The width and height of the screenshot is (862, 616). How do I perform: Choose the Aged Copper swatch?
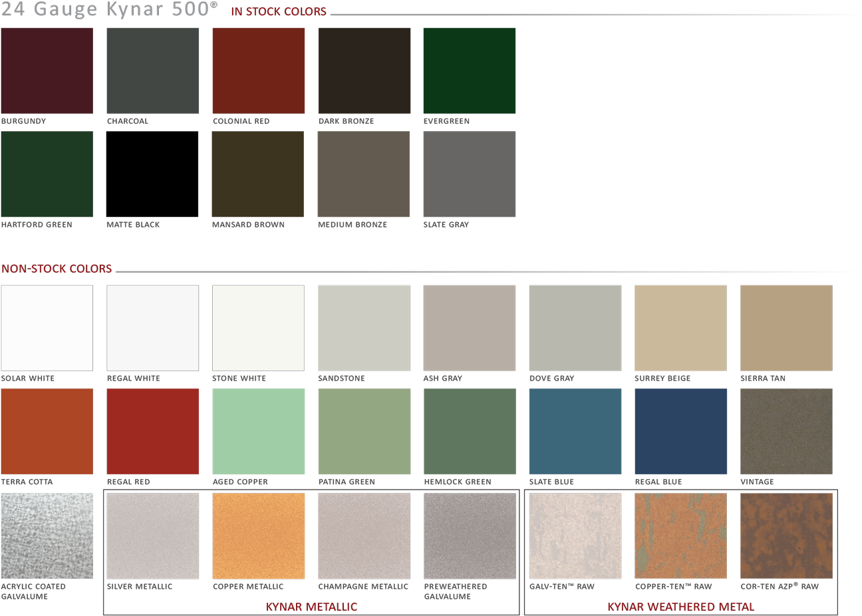coord(259,432)
